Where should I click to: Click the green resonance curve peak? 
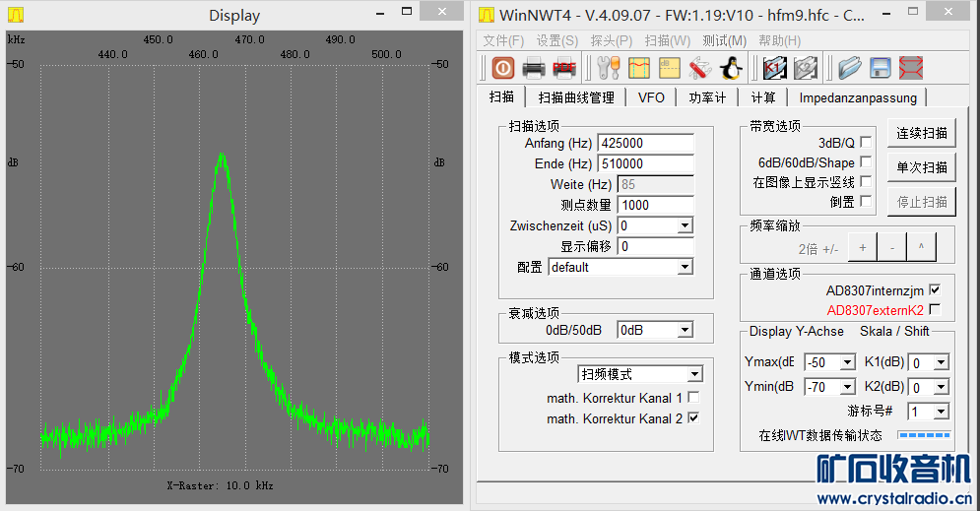coord(222,155)
